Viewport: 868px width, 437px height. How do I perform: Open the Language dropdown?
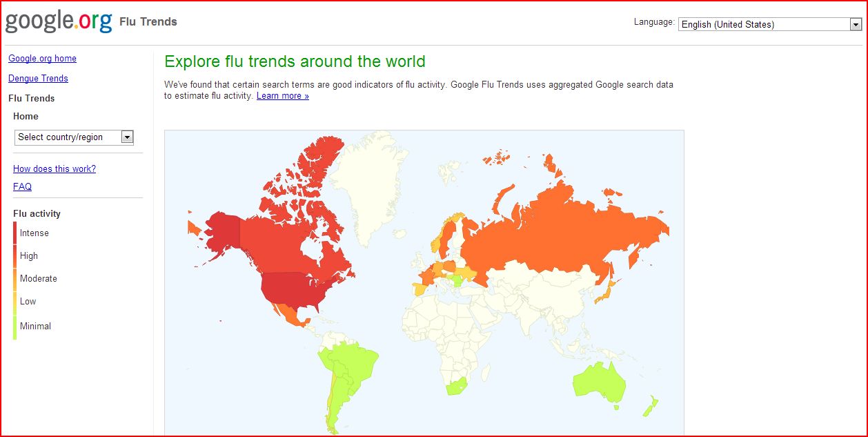tap(770, 24)
